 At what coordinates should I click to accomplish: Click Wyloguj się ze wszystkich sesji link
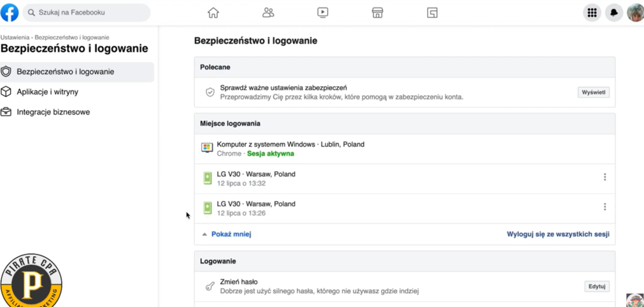(558, 234)
